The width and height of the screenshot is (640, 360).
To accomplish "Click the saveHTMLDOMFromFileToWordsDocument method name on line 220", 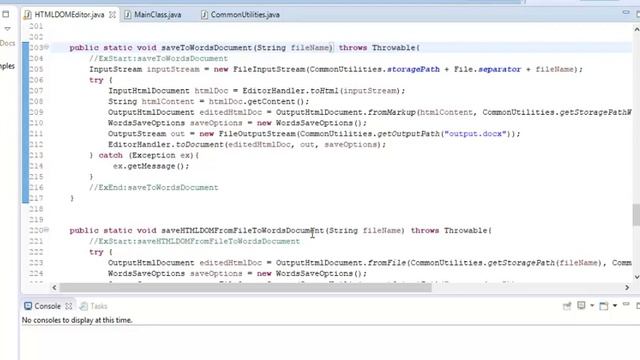I will [x=242, y=231].
